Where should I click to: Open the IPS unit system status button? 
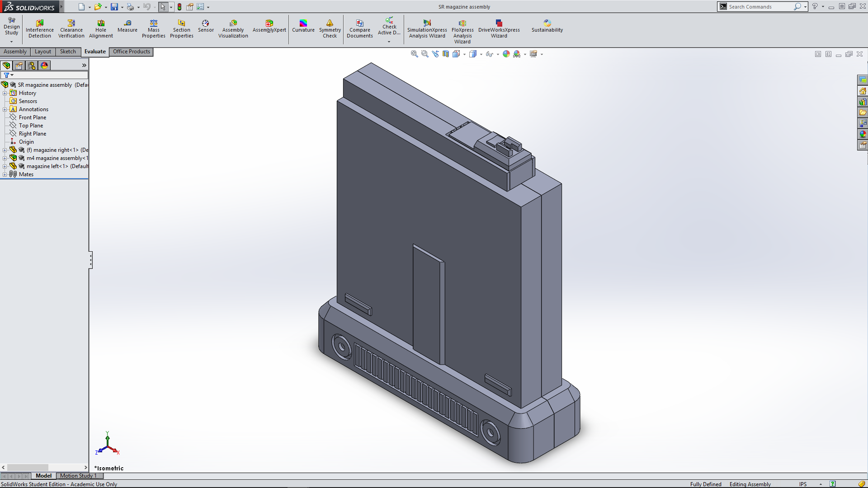802,484
